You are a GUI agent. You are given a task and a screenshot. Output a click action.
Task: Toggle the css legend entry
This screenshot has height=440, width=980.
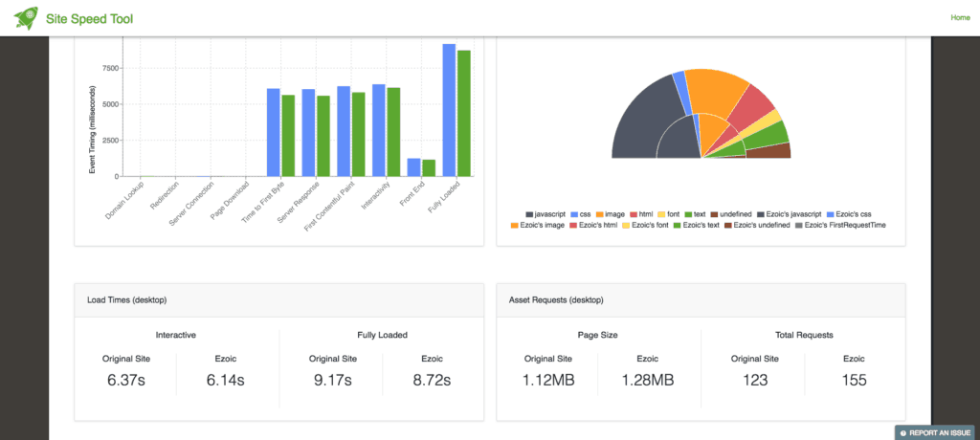tap(580, 214)
